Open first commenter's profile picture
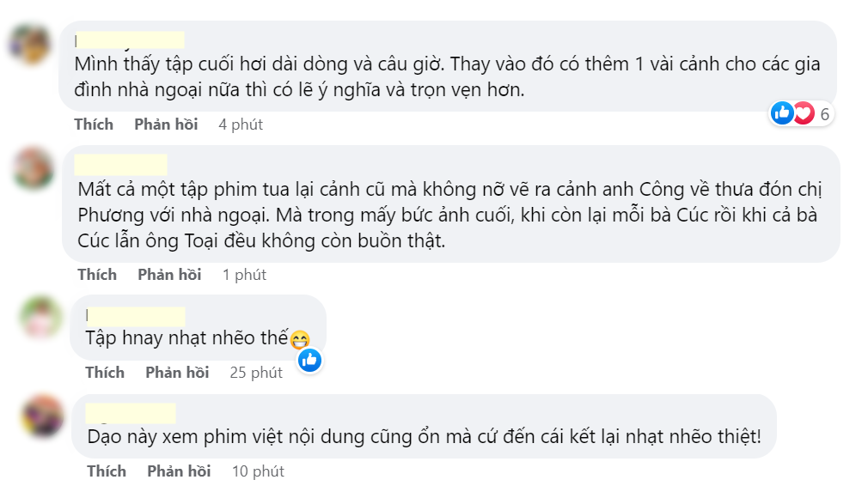The height and width of the screenshot is (492, 868). tap(29, 43)
